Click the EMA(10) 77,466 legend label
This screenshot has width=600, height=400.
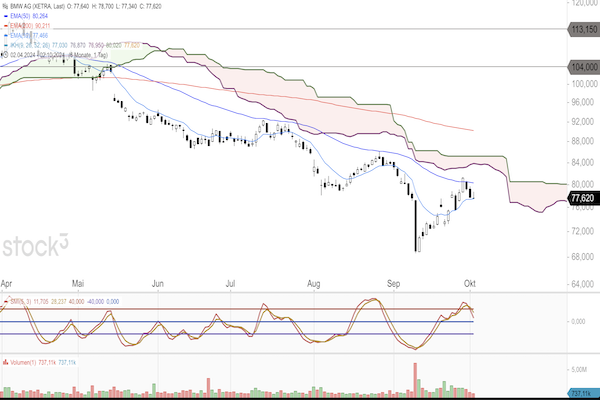pyautogui.click(x=29, y=36)
